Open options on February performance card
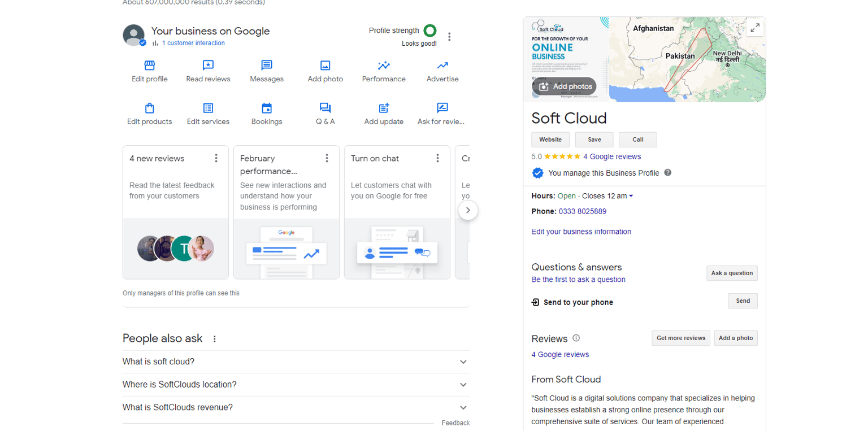The height and width of the screenshot is (431, 868). pyautogui.click(x=327, y=158)
